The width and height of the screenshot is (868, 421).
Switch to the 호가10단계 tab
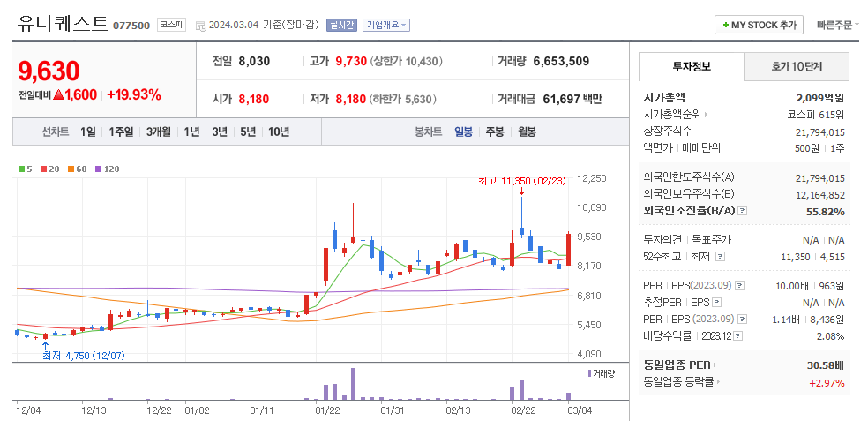pyautogui.click(x=797, y=66)
